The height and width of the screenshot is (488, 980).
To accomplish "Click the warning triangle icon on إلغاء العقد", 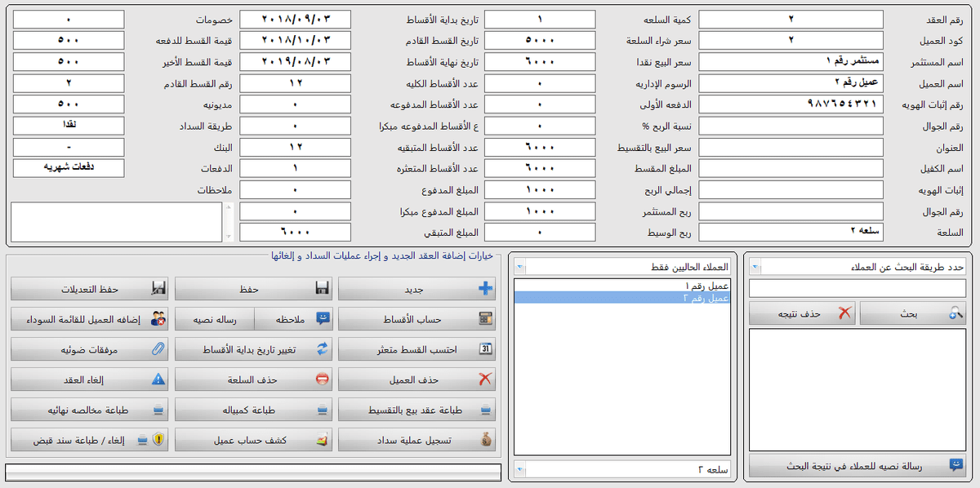I will [x=158, y=379].
